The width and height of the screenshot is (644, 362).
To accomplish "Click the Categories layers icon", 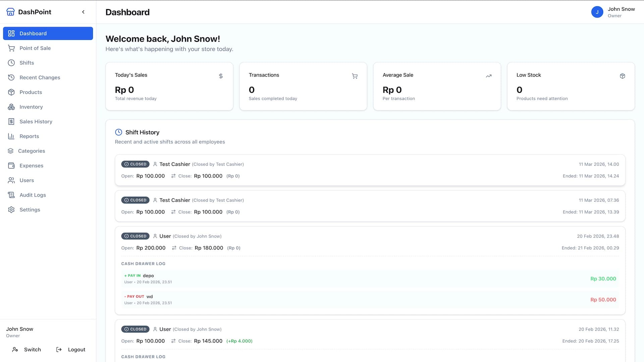I will tap(11, 151).
